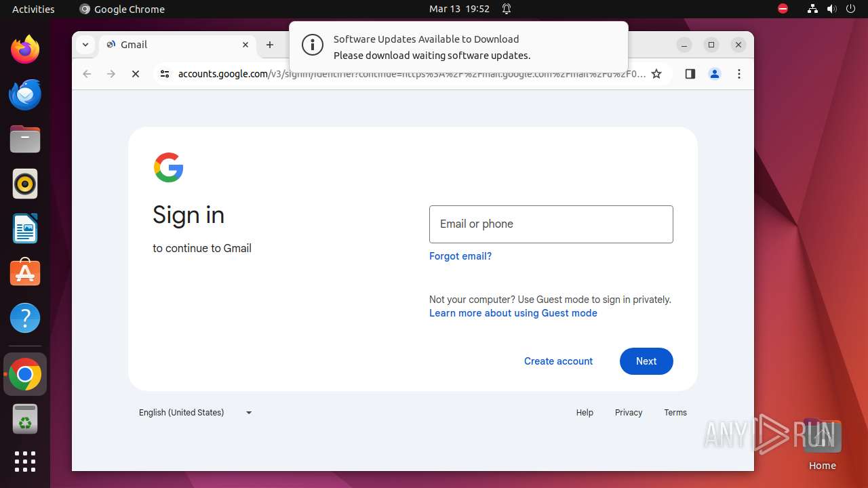Open Google Chrome app menu in top bar
Screen dimensions: 868x488
122,9
